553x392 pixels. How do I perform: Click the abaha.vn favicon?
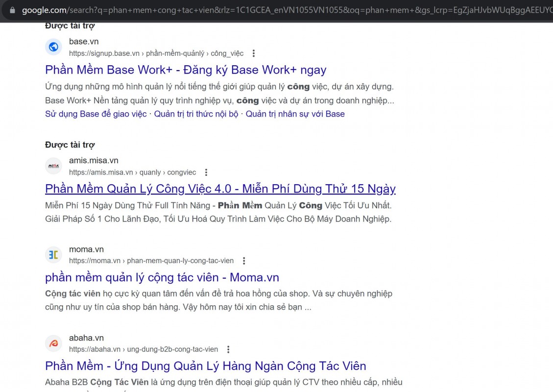(x=53, y=343)
